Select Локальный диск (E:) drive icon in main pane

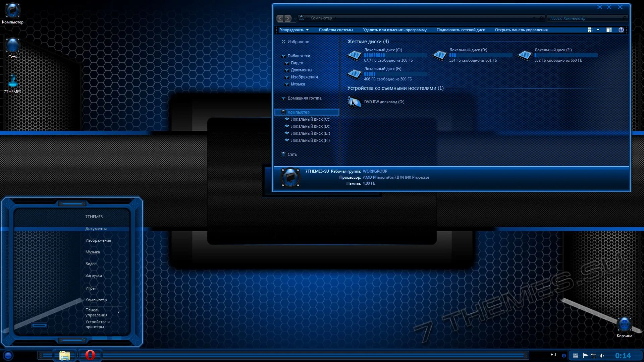pos(525,55)
